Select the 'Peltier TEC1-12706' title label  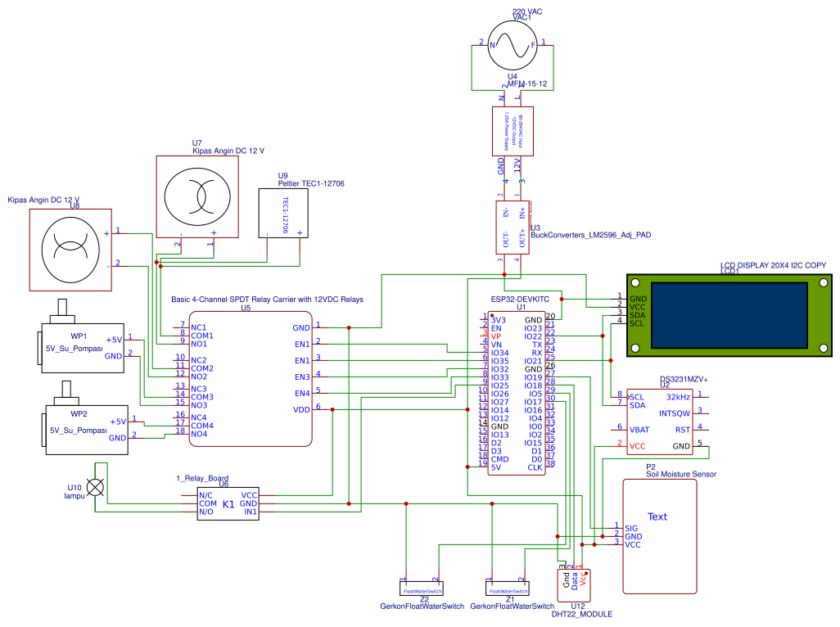click(311, 183)
